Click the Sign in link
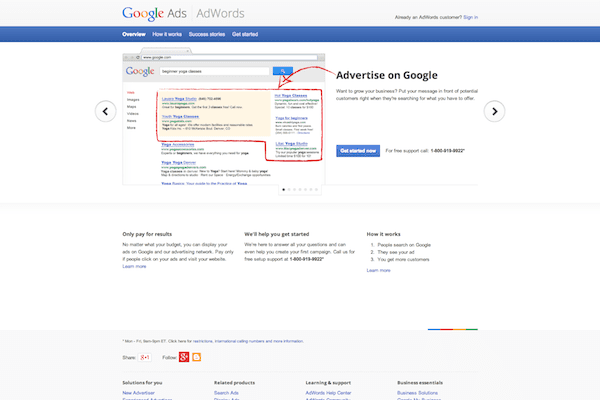This screenshot has width=600, height=400. [x=471, y=17]
